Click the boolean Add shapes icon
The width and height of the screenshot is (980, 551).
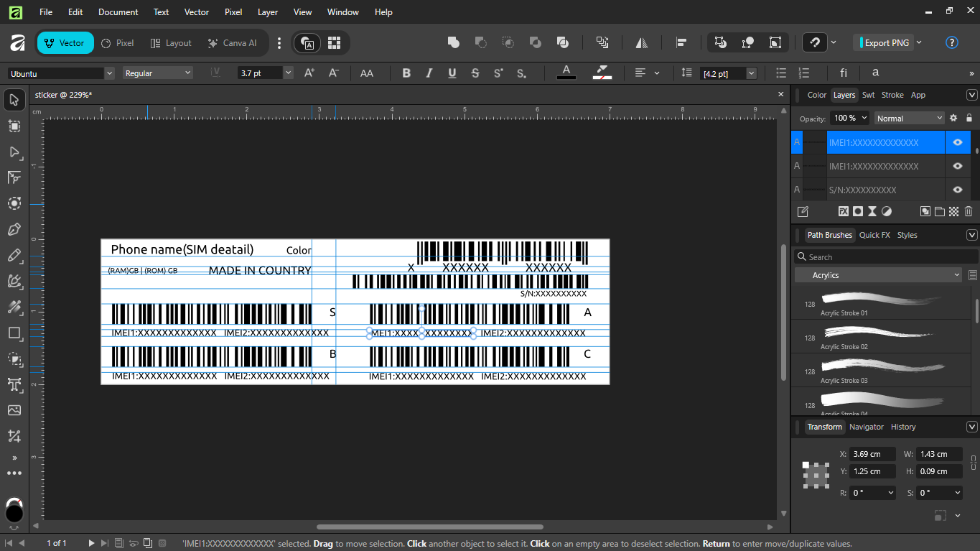click(x=454, y=43)
